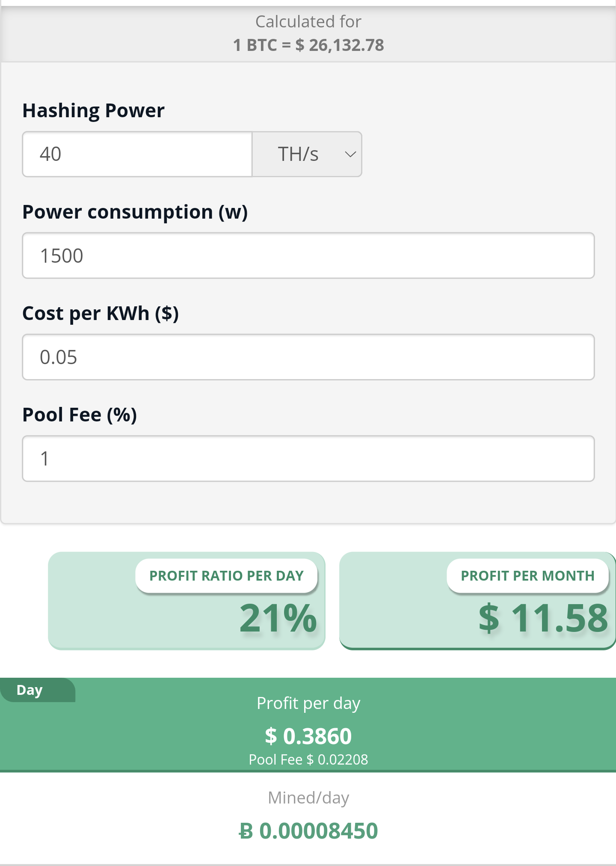
Task: Edit the Pool Fee percentage field
Action: point(308,458)
